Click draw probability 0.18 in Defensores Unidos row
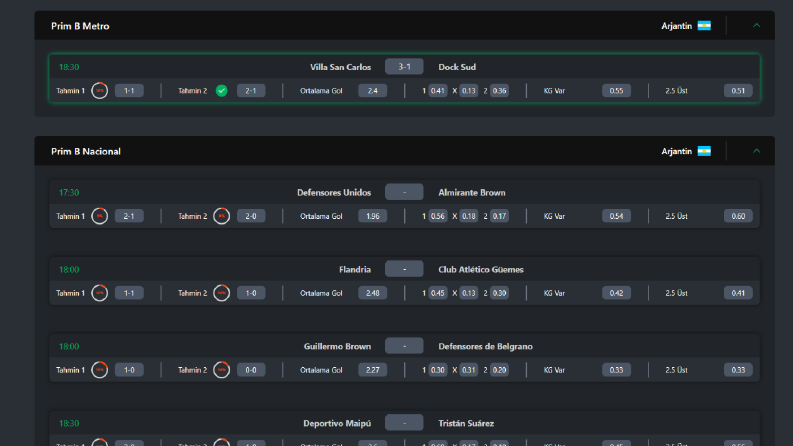 (x=469, y=216)
